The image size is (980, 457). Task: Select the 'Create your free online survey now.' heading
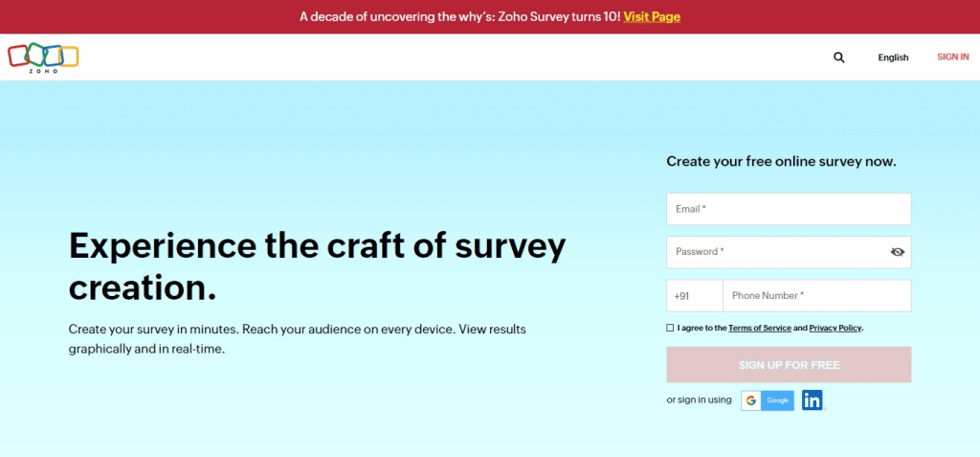781,162
